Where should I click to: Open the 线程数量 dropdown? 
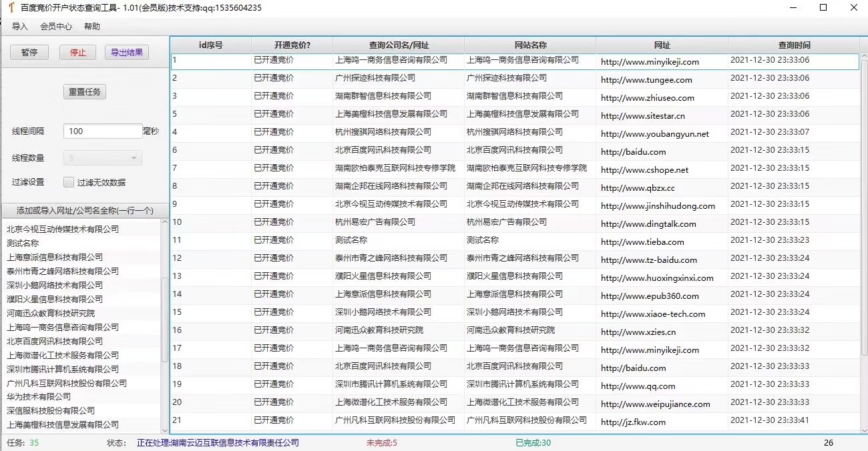coord(103,158)
